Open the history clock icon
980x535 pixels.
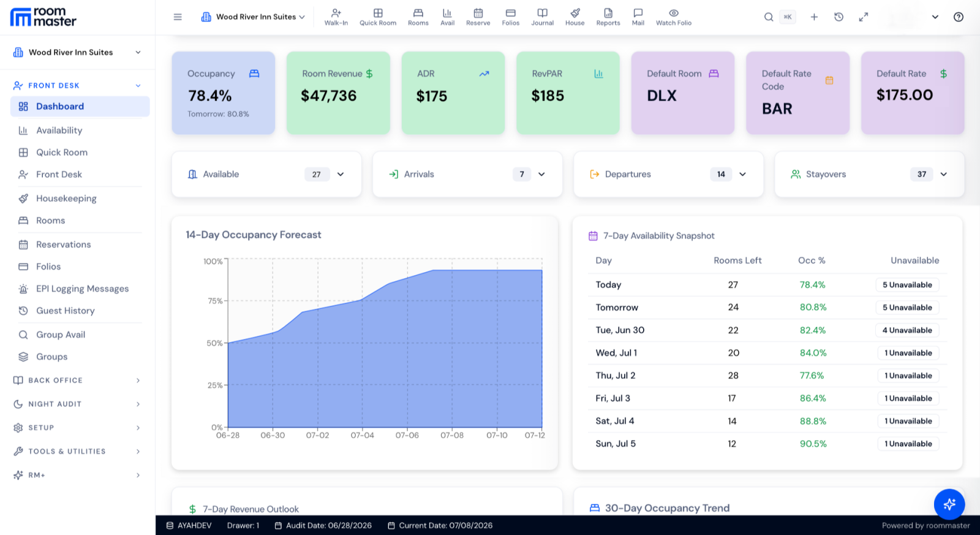[x=839, y=17]
